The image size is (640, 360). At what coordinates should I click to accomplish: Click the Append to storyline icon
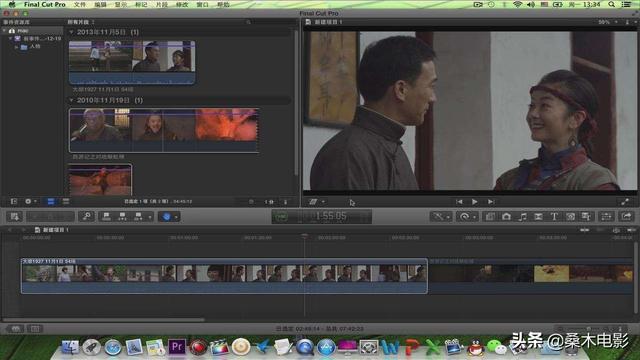point(138,216)
